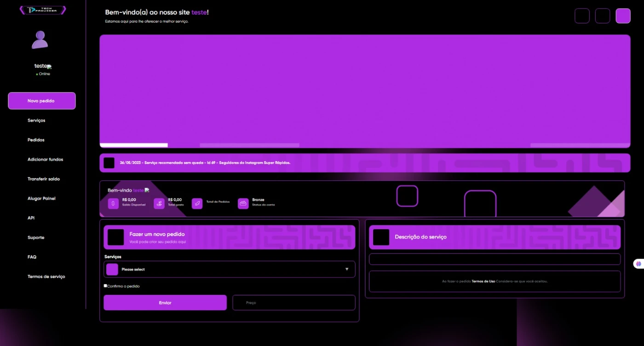Click the filled purple square button top-right

pyautogui.click(x=623, y=16)
